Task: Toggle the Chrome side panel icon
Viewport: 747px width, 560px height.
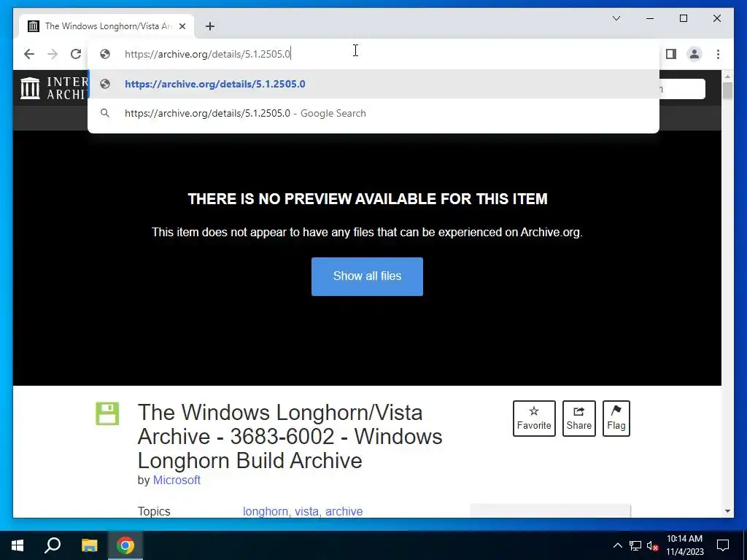Action: 671,54
